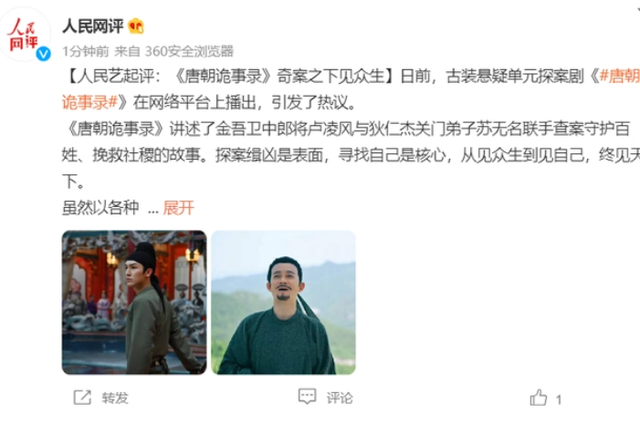Click the 1分钟前 timestamp
This screenshot has width=640, height=425.
pyautogui.click(x=86, y=51)
